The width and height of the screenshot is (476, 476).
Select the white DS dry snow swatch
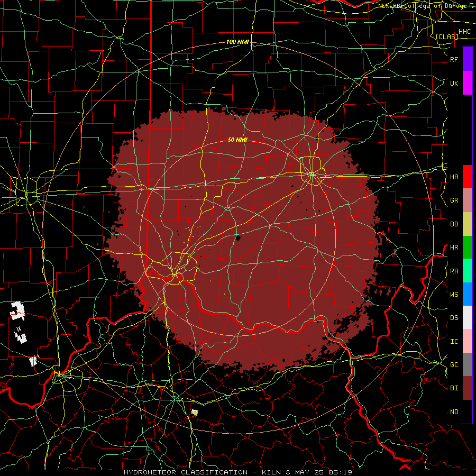click(x=467, y=317)
